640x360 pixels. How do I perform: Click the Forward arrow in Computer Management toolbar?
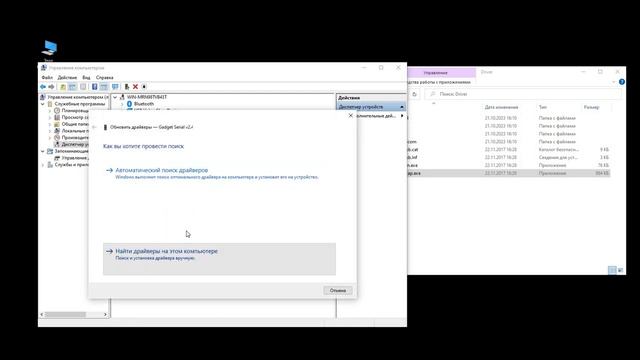(51, 87)
